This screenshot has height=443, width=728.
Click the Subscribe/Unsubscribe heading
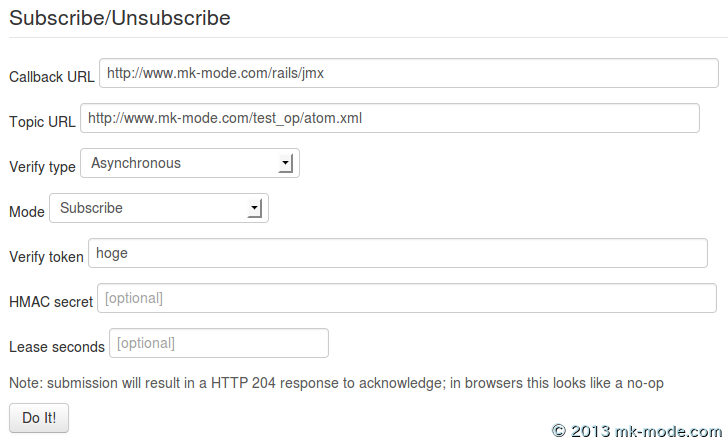(x=119, y=17)
